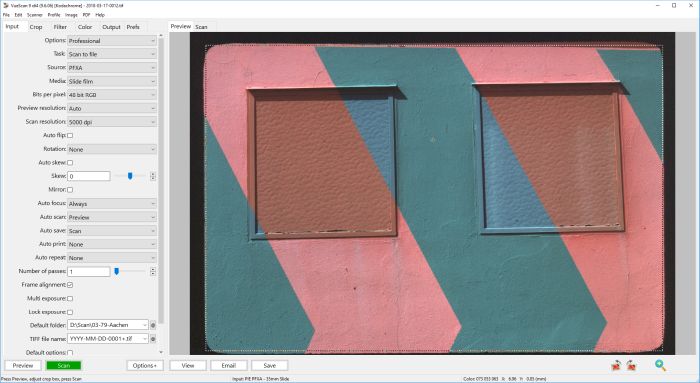Click the Number of passes slider handle
Screen dimensions: 700x383
(x=117, y=271)
